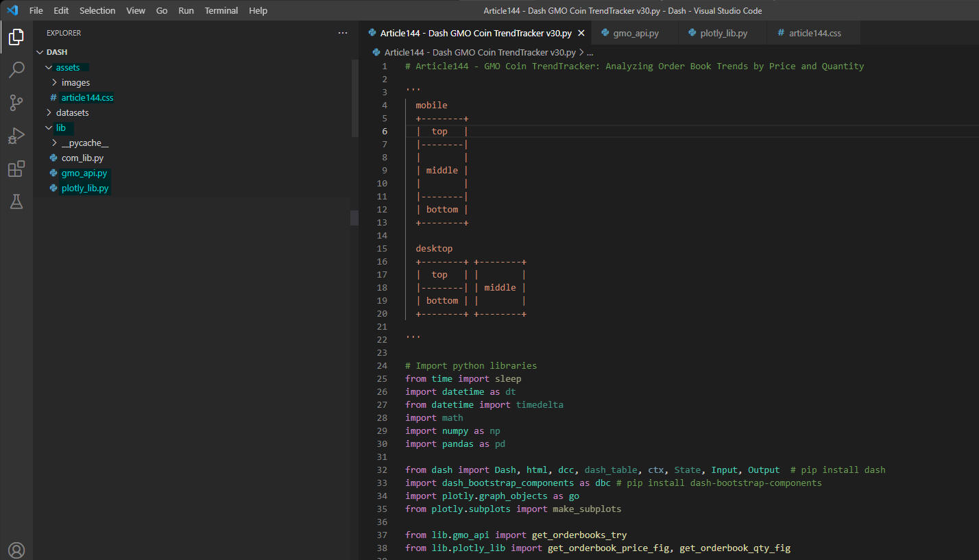Expand the images folder chevron

coord(55,82)
